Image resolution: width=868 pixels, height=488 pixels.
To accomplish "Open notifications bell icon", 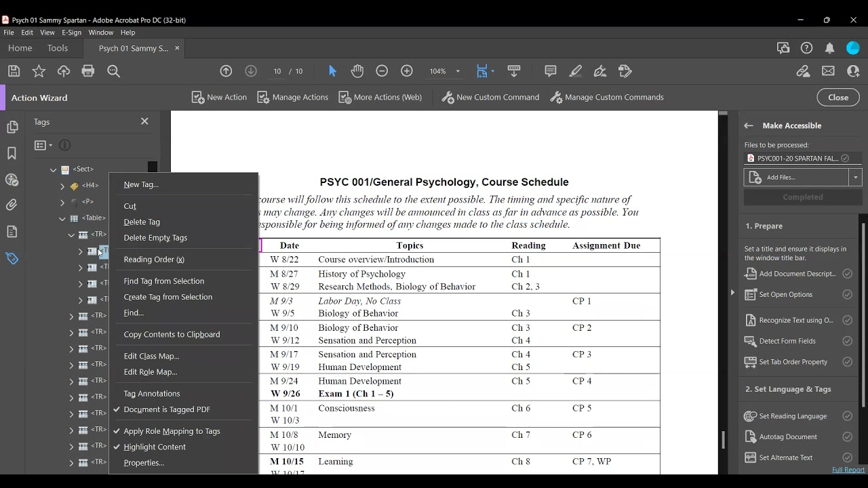I will click(829, 48).
